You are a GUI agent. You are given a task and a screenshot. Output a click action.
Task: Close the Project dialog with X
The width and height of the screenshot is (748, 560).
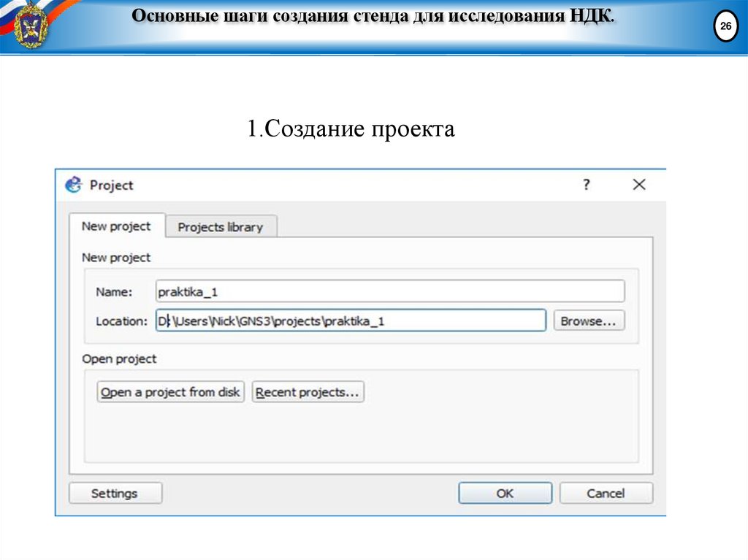[x=638, y=185]
